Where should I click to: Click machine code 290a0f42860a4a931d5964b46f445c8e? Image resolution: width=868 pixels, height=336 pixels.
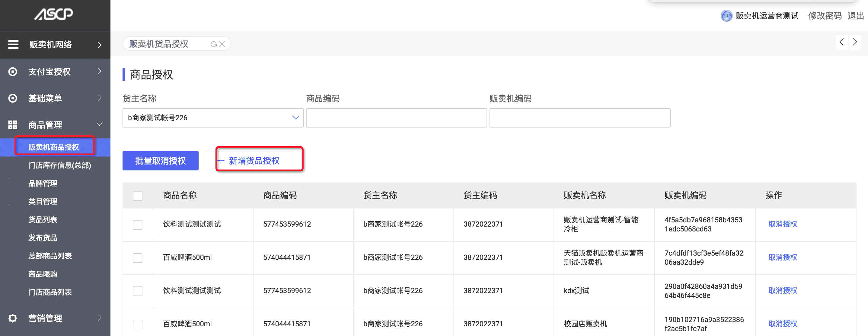tap(703, 291)
